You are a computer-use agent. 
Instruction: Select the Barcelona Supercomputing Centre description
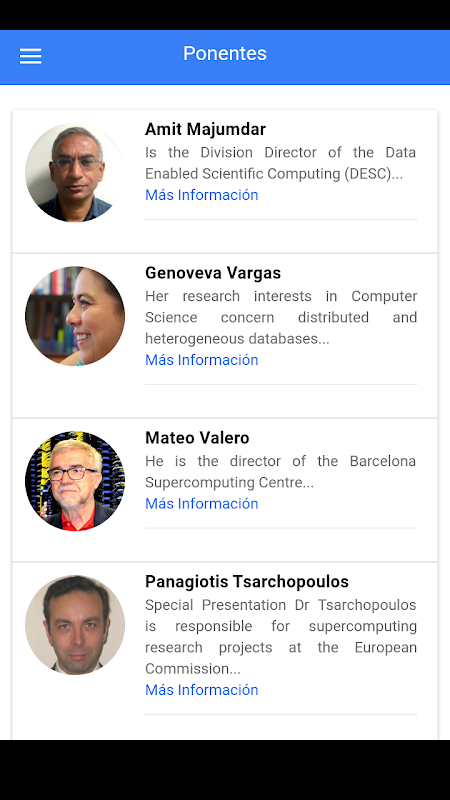click(281, 472)
